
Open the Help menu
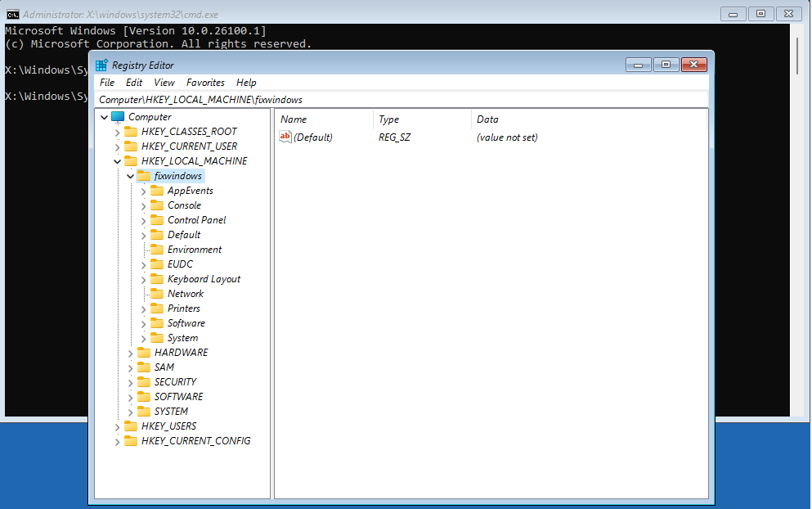(246, 83)
